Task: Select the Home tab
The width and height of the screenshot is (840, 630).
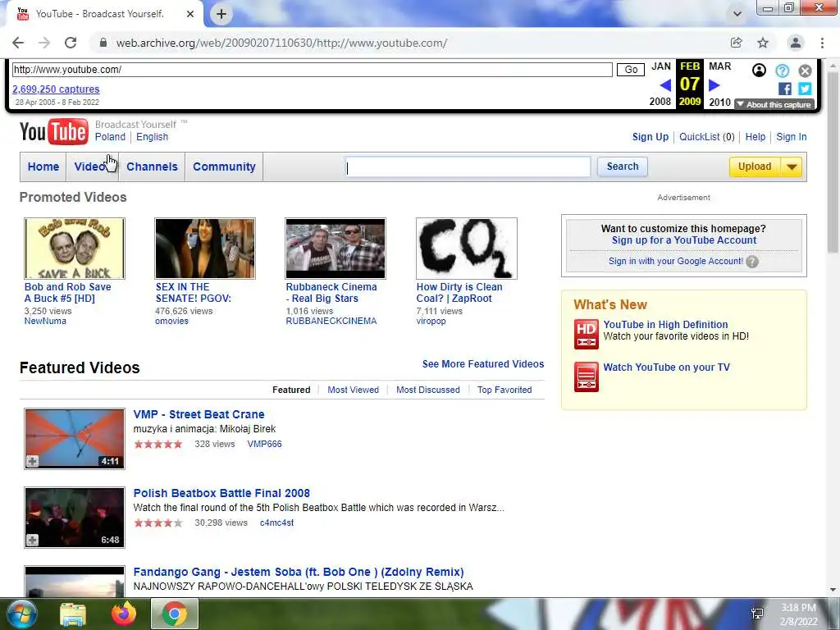Action: coord(43,167)
